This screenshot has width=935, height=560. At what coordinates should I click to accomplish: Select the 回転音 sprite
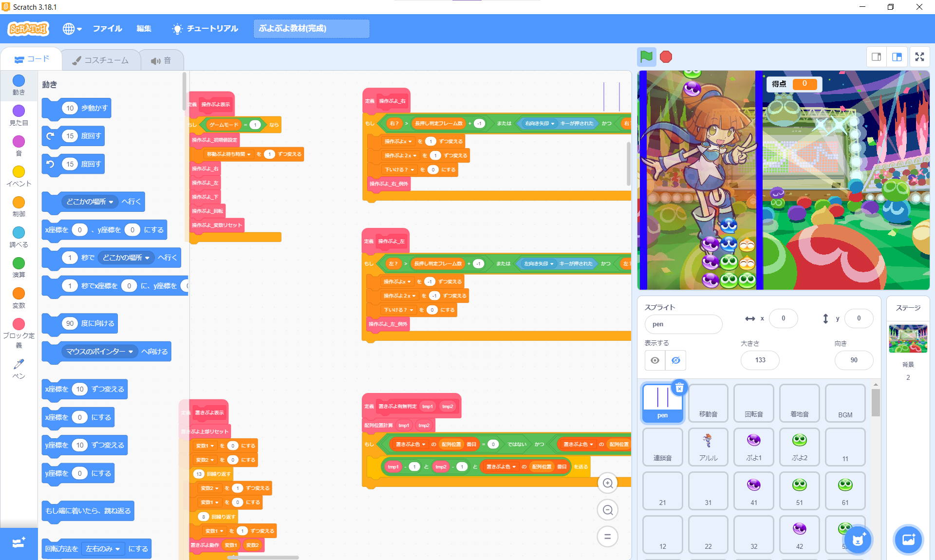[x=754, y=403]
